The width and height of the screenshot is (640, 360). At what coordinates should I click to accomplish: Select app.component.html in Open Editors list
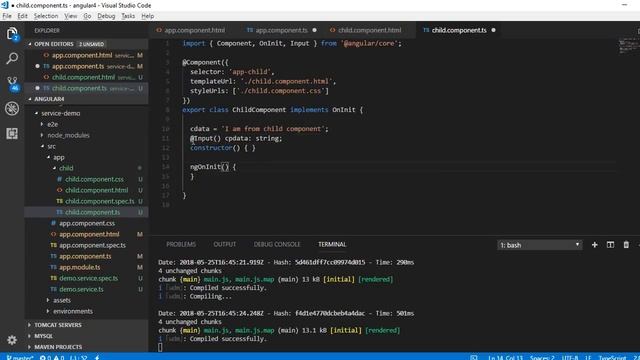(x=87, y=55)
